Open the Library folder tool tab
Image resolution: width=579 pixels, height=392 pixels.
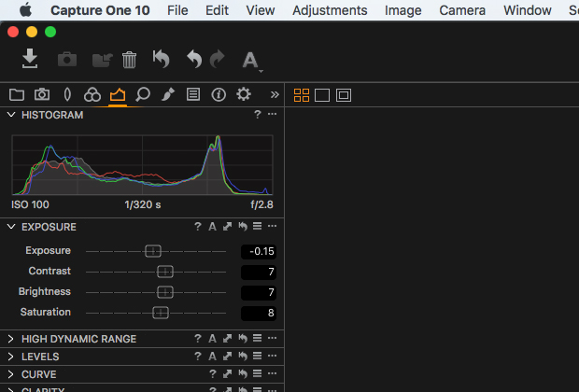pos(17,95)
